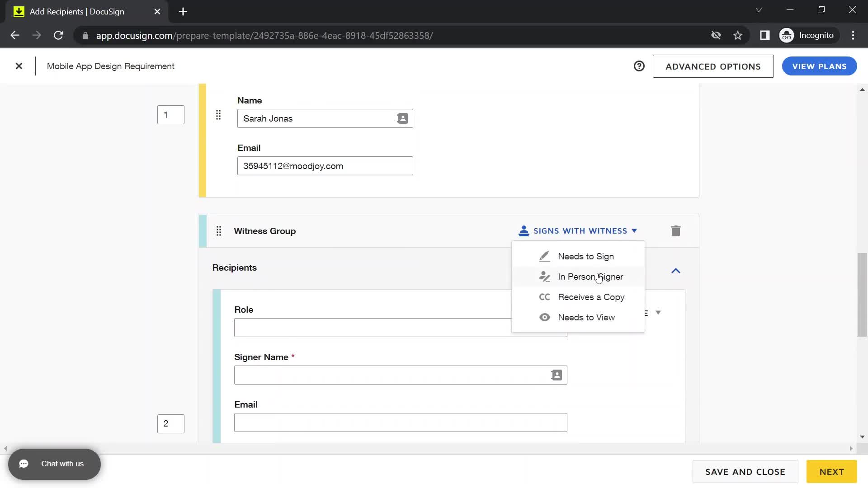
Task: Click the Role input field
Action: click(x=401, y=327)
